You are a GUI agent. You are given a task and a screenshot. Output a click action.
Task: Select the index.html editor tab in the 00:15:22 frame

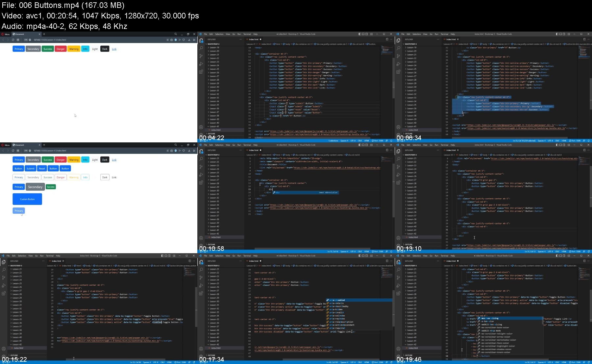click(x=56, y=261)
